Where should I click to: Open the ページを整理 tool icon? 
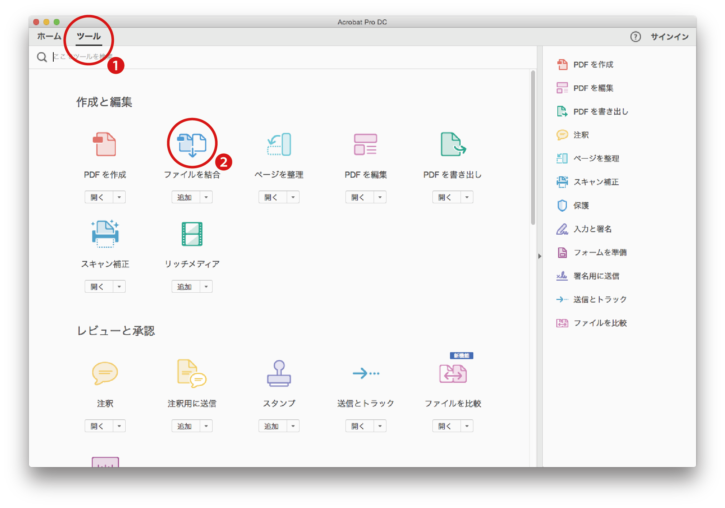click(x=279, y=145)
